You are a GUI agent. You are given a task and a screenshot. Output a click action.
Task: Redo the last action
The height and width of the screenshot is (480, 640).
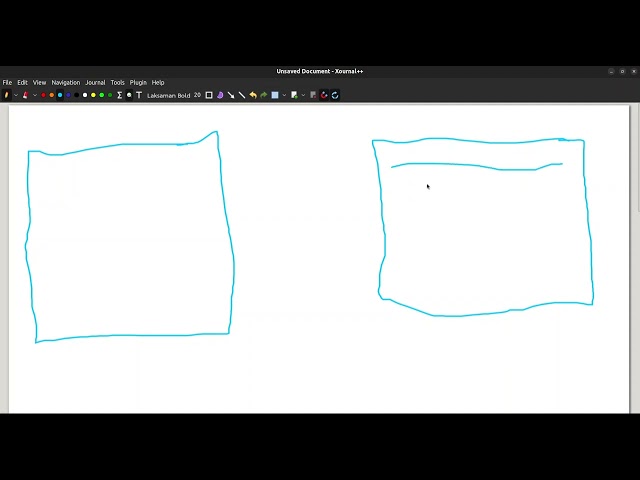pyautogui.click(x=264, y=95)
